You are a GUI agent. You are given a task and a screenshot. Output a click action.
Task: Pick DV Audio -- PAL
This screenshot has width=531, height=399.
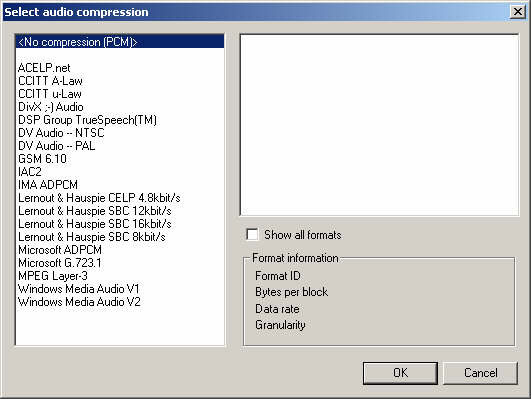(120, 146)
